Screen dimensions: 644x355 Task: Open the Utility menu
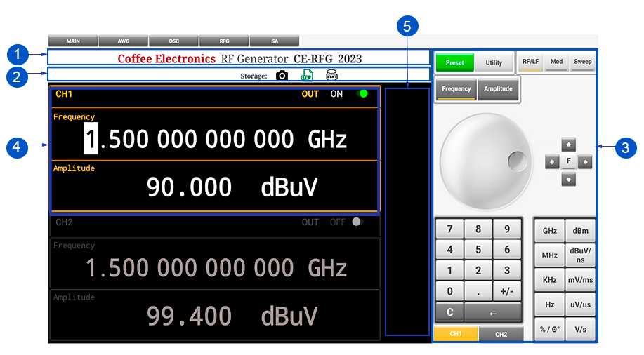(x=494, y=63)
